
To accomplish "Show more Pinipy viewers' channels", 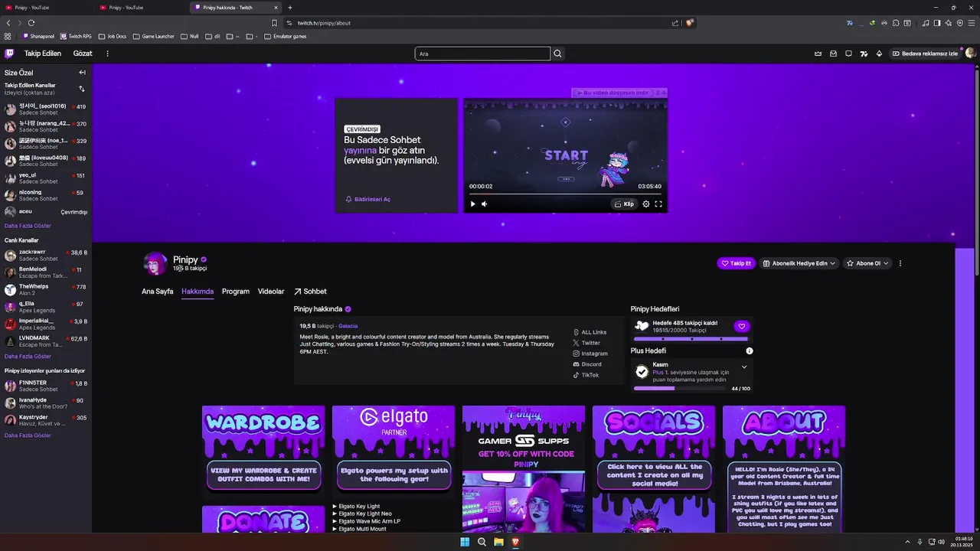I will pos(28,435).
